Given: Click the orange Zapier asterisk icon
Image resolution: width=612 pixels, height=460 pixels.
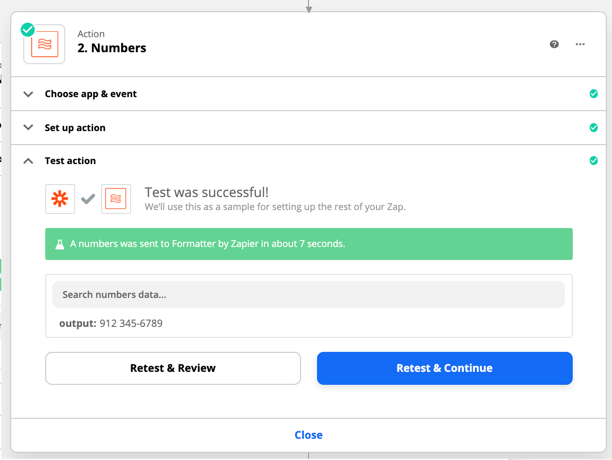Looking at the screenshot, I should 60,199.
